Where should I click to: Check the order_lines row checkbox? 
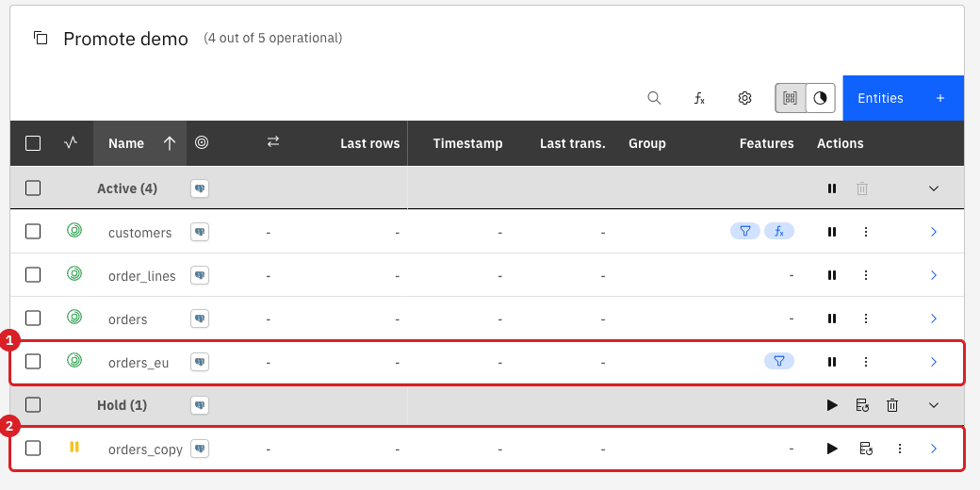click(x=33, y=275)
